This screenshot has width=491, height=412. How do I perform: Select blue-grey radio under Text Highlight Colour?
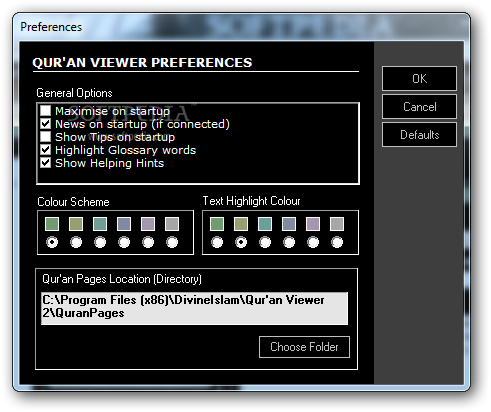289,242
